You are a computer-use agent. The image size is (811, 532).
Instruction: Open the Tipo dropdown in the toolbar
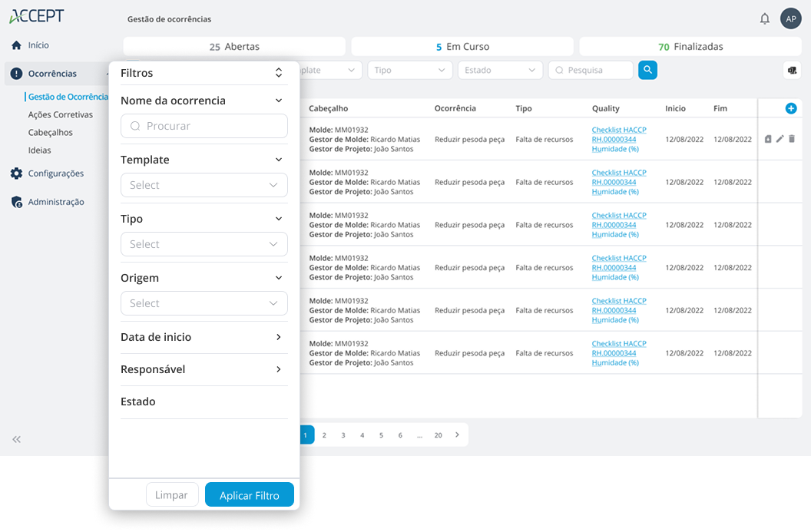tap(410, 70)
